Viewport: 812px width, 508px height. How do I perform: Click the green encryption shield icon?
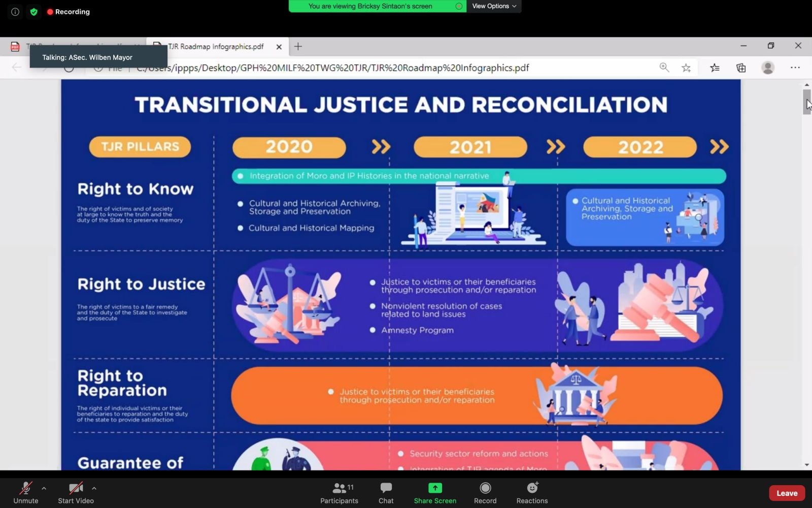click(33, 12)
